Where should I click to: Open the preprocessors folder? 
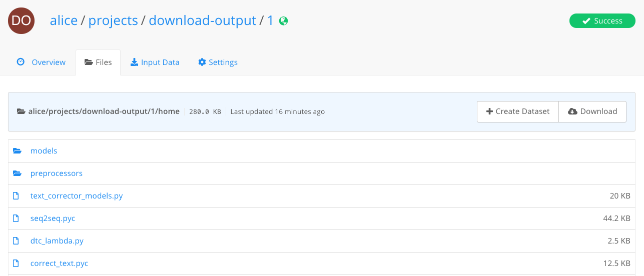[x=57, y=173]
